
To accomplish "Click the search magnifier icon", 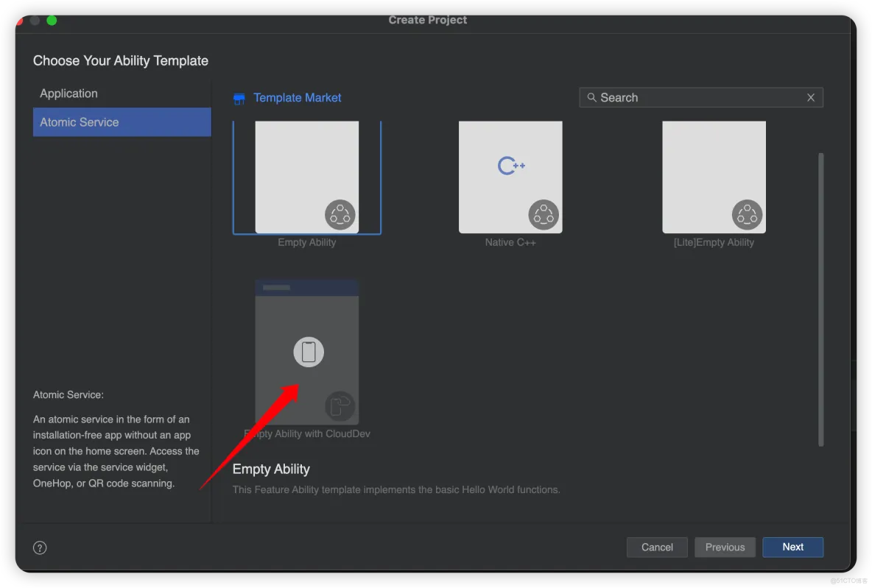I will point(591,98).
